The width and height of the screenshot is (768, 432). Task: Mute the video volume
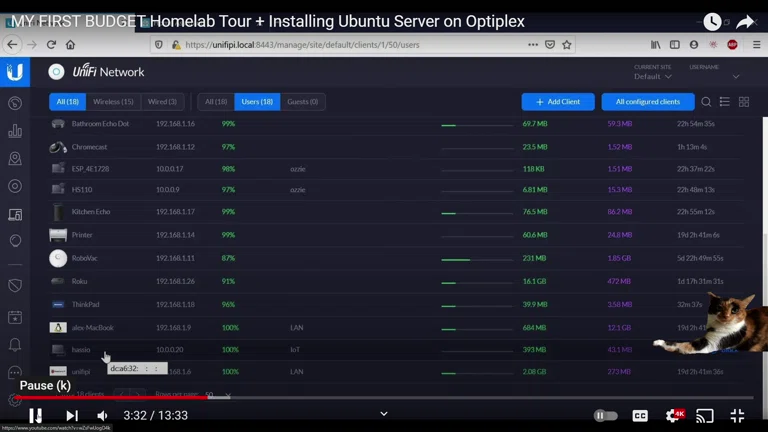(x=102, y=415)
